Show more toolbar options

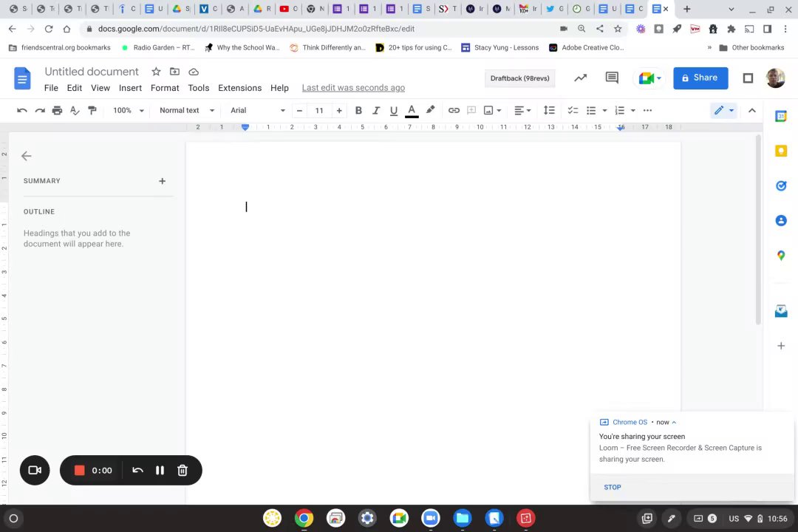[647, 111]
